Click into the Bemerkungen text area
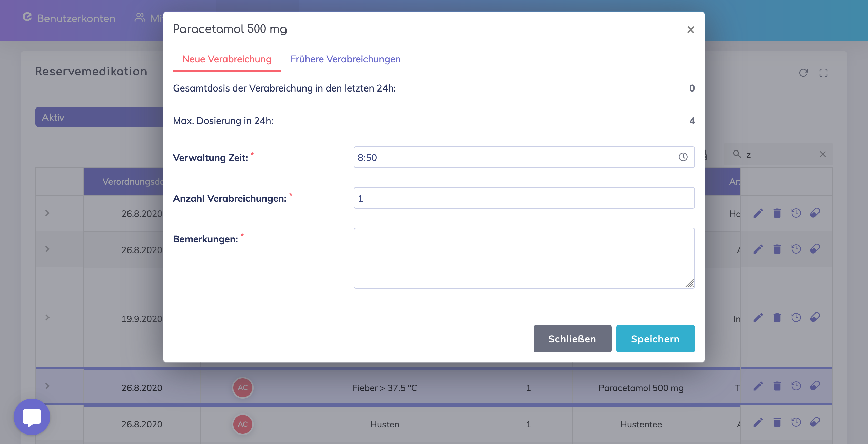Screen dimensions: 868x444 click(x=524, y=258)
